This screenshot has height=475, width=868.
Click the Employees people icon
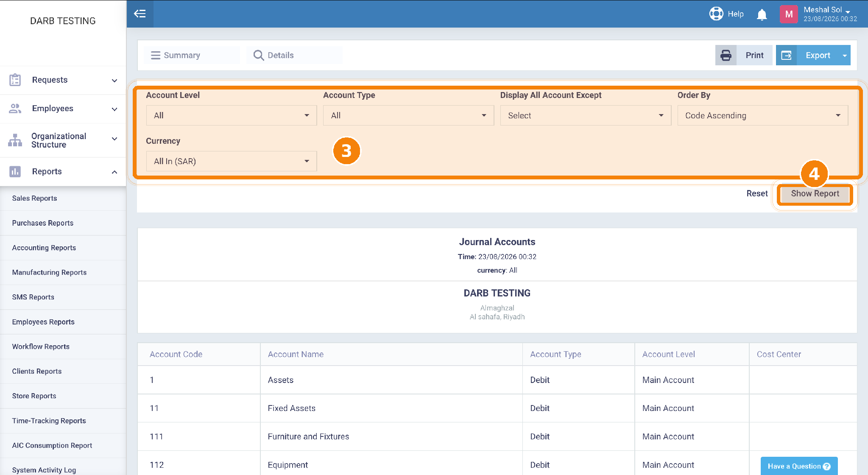pos(15,109)
